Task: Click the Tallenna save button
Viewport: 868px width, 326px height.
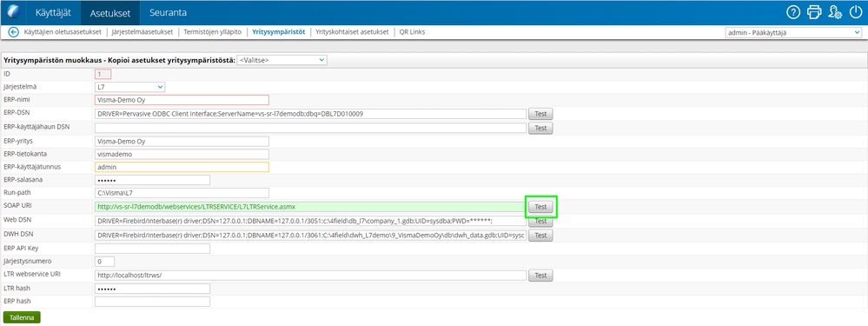Action: (22, 317)
